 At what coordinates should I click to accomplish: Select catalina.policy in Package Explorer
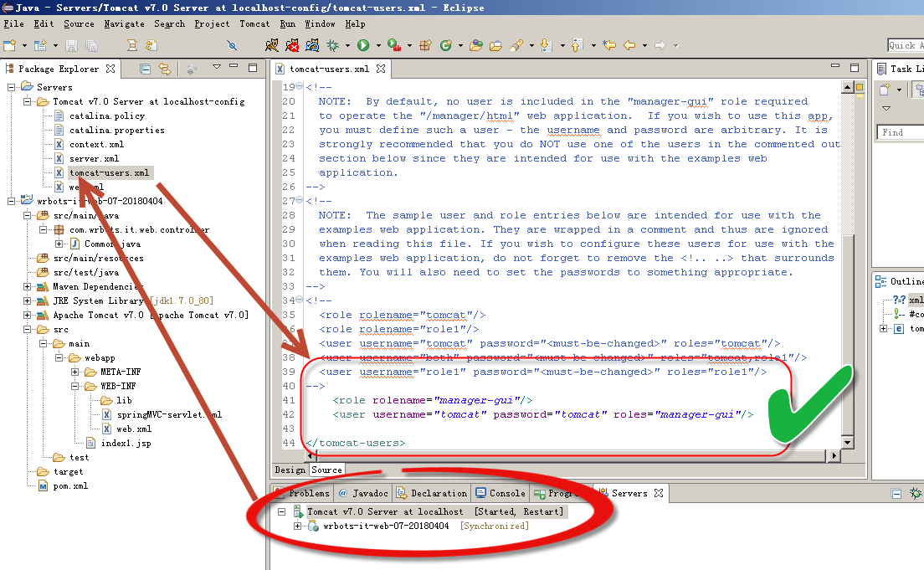click(106, 116)
